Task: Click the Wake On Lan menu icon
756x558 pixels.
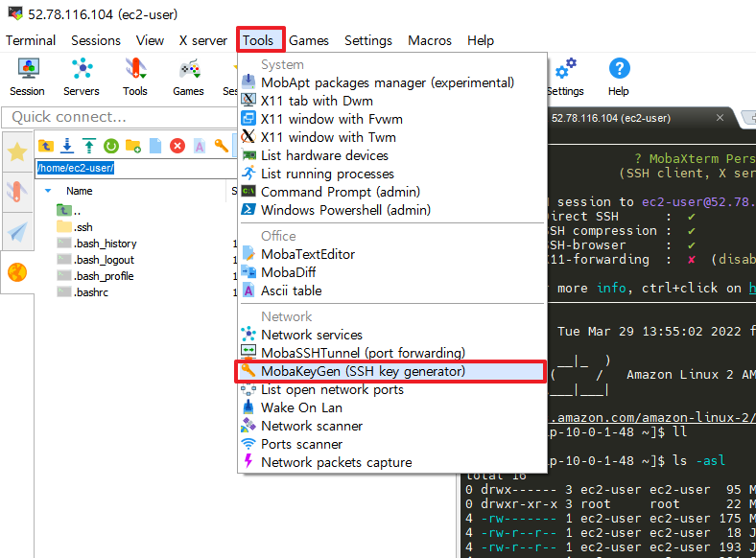Action: [248, 407]
